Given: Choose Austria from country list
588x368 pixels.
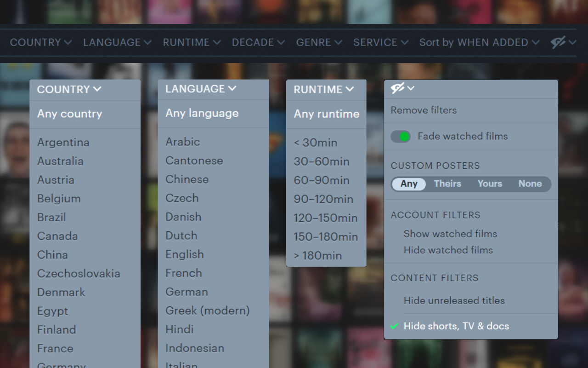Looking at the screenshot, I should coord(56,180).
